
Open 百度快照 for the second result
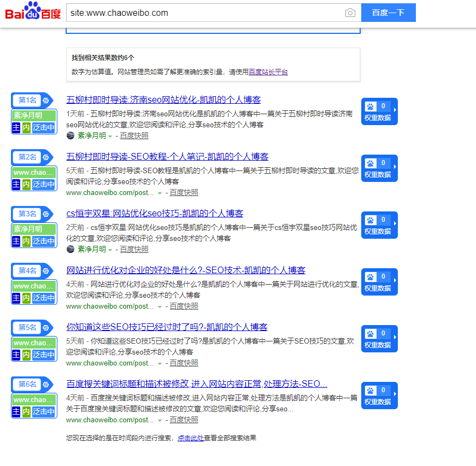pos(184,193)
